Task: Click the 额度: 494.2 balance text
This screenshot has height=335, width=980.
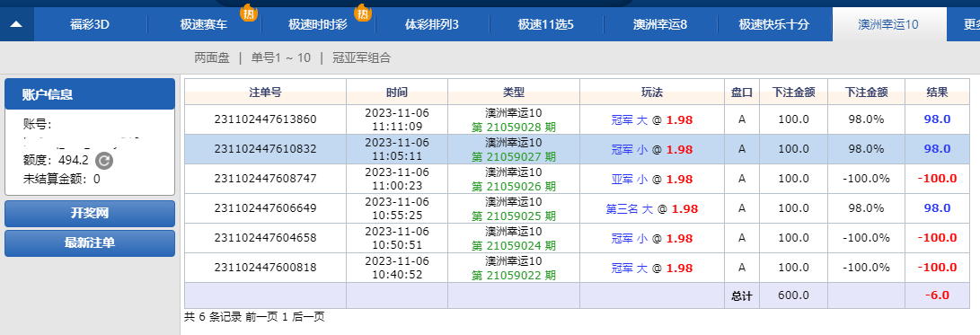Action: pyautogui.click(x=56, y=162)
